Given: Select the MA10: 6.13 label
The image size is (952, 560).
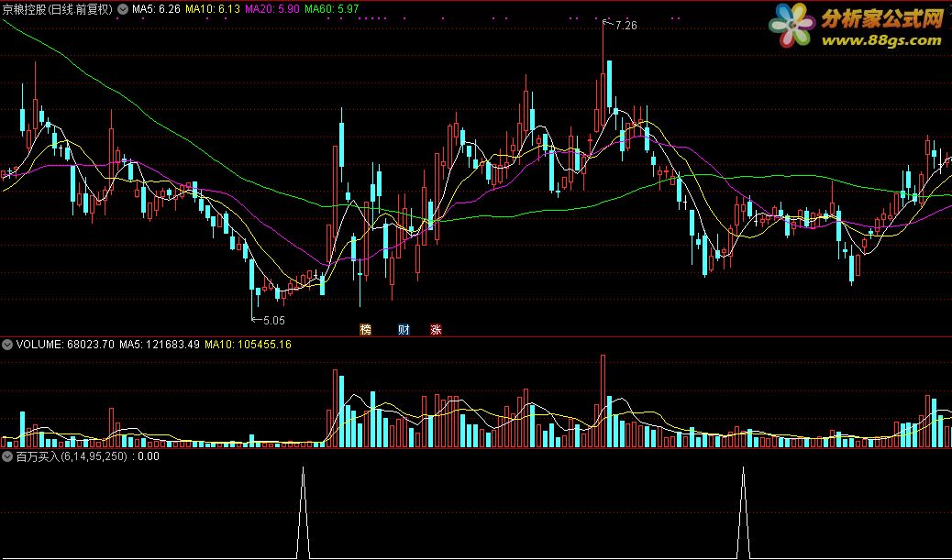Looking at the screenshot, I should [213, 9].
